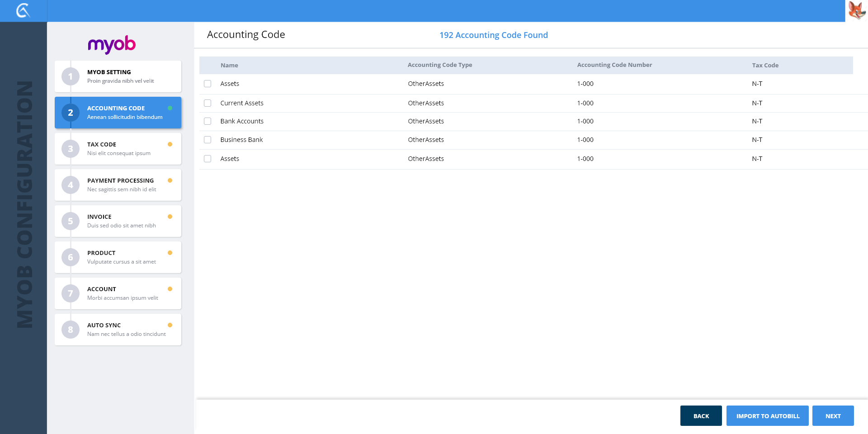Image resolution: width=868 pixels, height=434 pixels.
Task: Check the Bank Accounts row checkbox
Action: coord(208,121)
